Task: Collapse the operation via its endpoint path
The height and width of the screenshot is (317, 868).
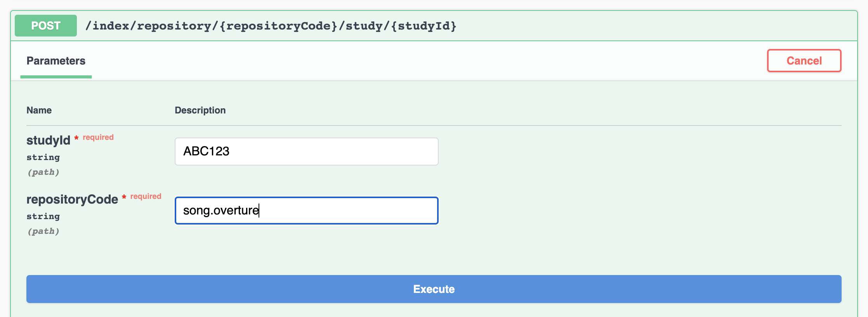Action: coord(271,26)
